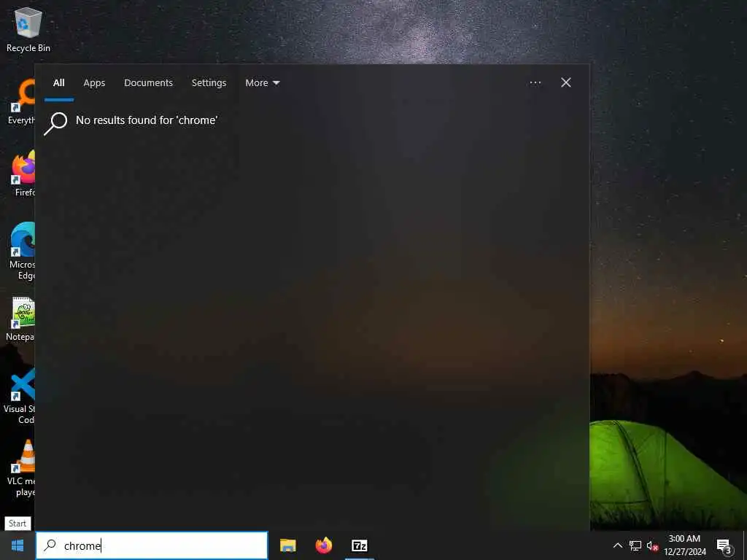Click the Windows Start button
This screenshot has width=747, height=560.
(18, 545)
